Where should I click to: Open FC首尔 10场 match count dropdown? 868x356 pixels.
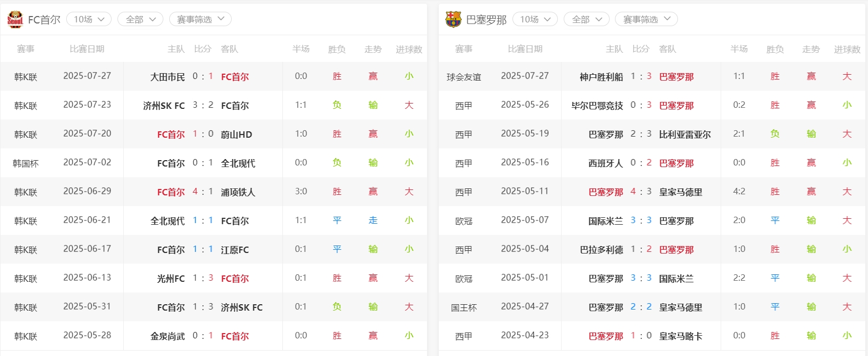(x=89, y=19)
